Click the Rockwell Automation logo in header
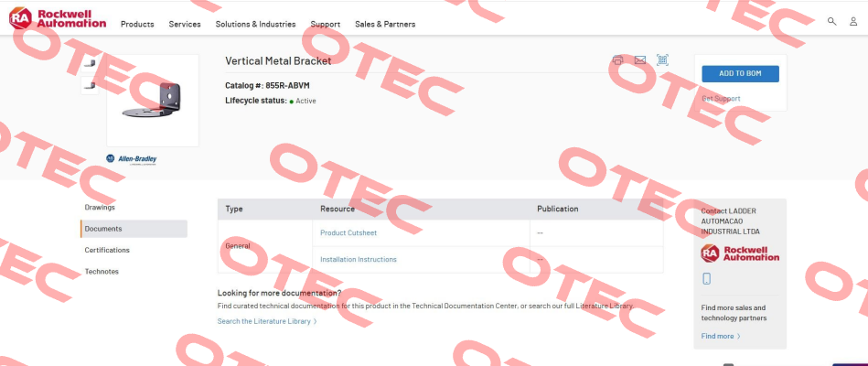 58,18
